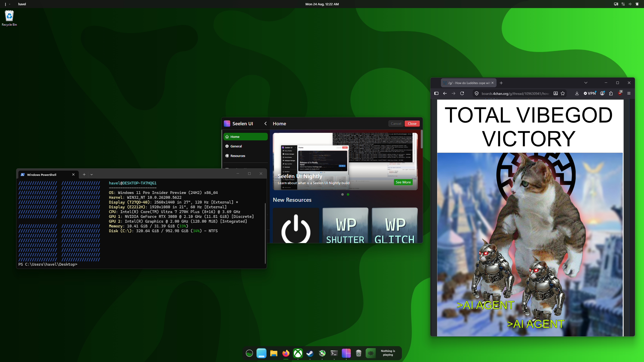Click the TOTAL VIBEGOD VICTORY image
Viewport: 644px width, 362px height.
pos(530,218)
